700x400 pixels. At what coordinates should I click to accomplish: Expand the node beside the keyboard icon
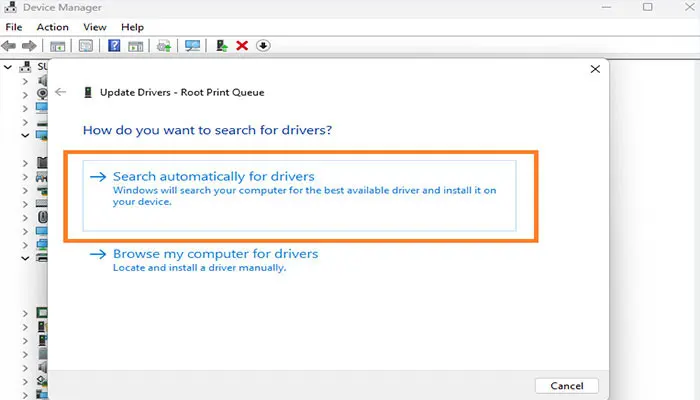tap(25, 204)
